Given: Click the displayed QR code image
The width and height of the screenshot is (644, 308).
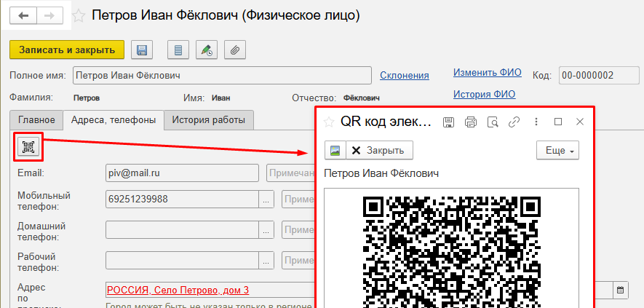Looking at the screenshot, I should [451, 252].
